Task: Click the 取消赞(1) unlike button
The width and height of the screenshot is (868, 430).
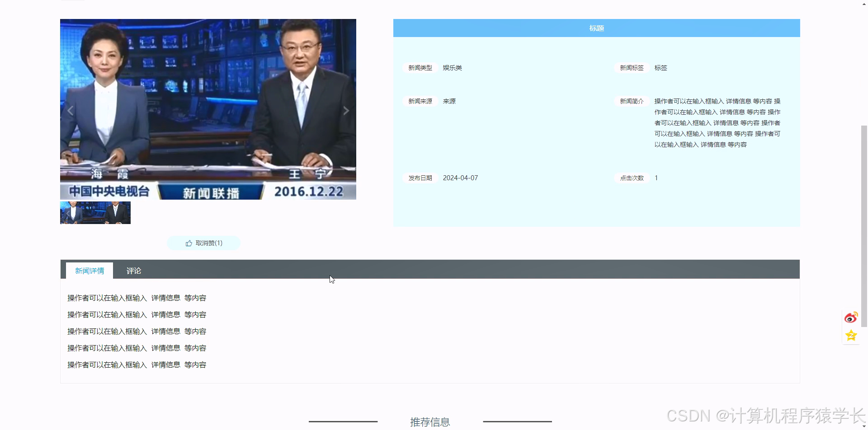Action: tap(203, 243)
